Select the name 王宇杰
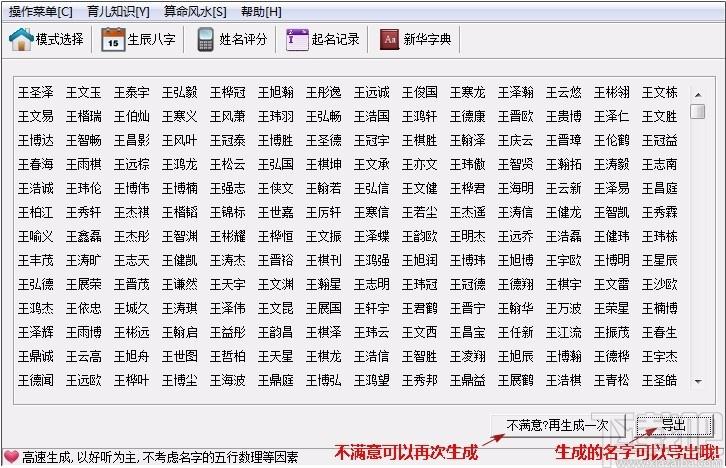The width and height of the screenshot is (726, 468). [659, 356]
